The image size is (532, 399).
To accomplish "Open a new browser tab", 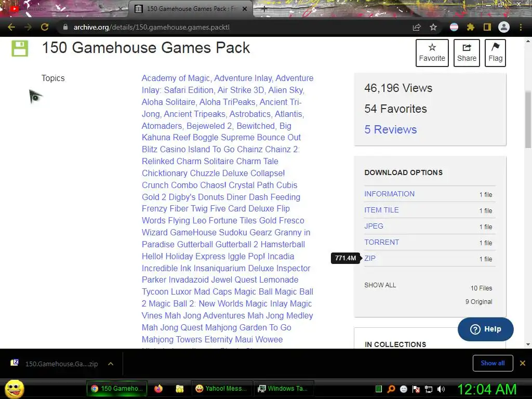I will point(264,9).
